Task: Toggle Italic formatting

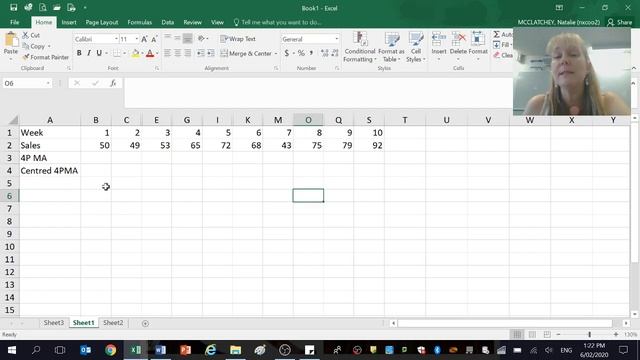Action: coord(89,53)
